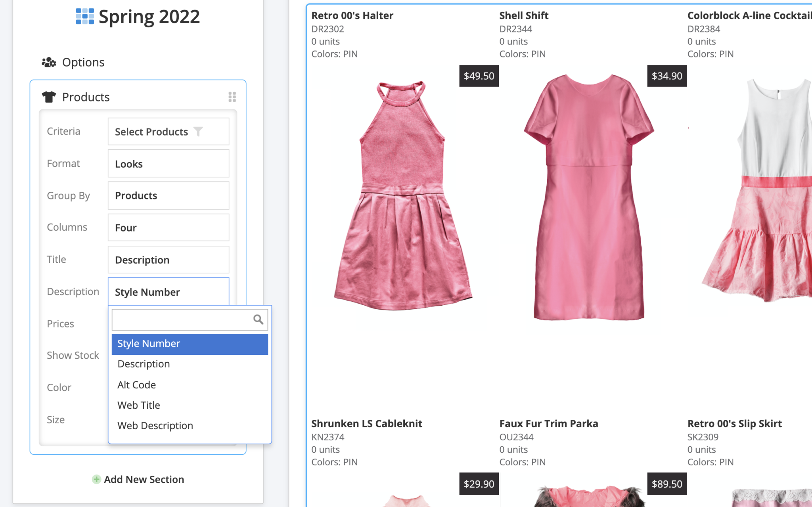
Task: Click the Add New Section button
Action: pos(144,479)
